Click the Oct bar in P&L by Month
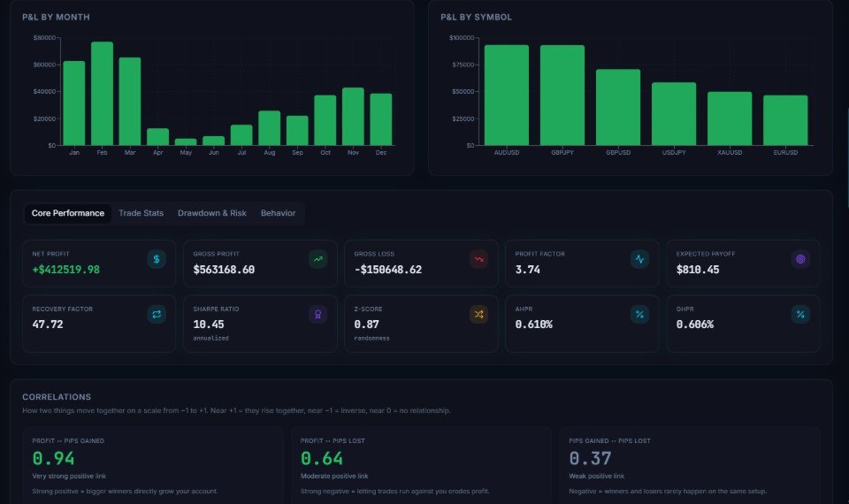Image resolution: width=849 pixels, height=504 pixels. [x=325, y=120]
